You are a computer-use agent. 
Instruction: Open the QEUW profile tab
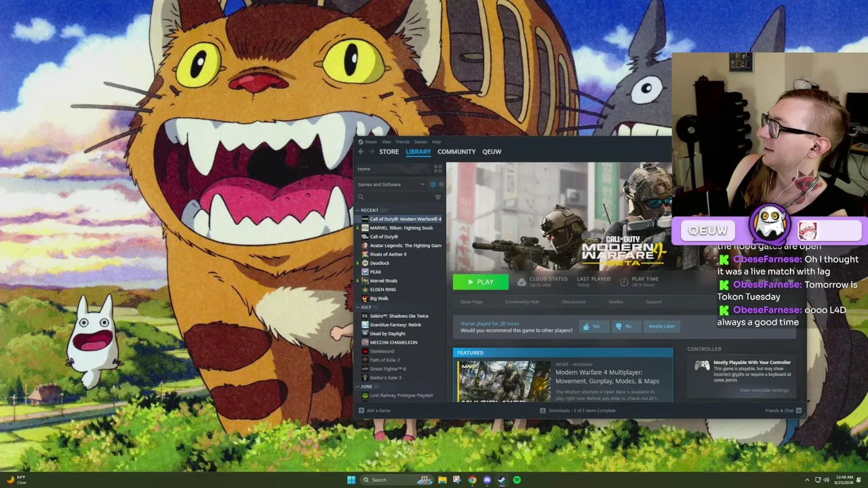pyautogui.click(x=492, y=152)
